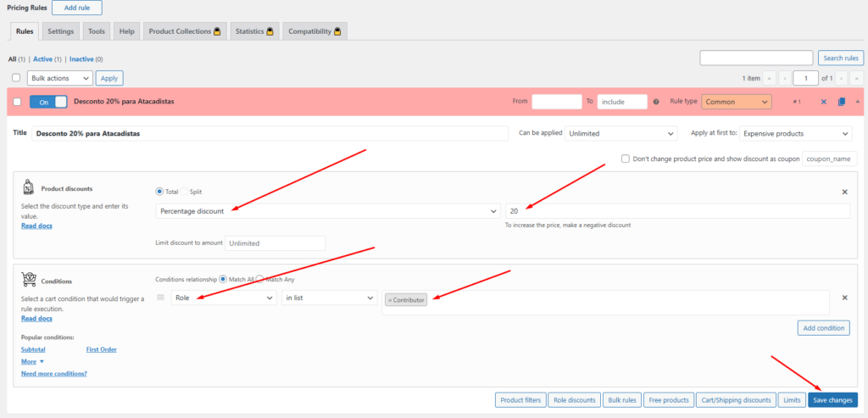Choose Match Any conditions relationship
This screenshot has width=868, height=418.
point(259,280)
